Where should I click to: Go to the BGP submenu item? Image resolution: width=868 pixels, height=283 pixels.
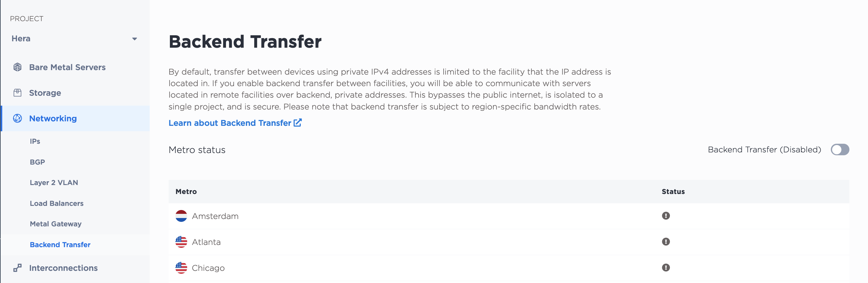tap(38, 162)
